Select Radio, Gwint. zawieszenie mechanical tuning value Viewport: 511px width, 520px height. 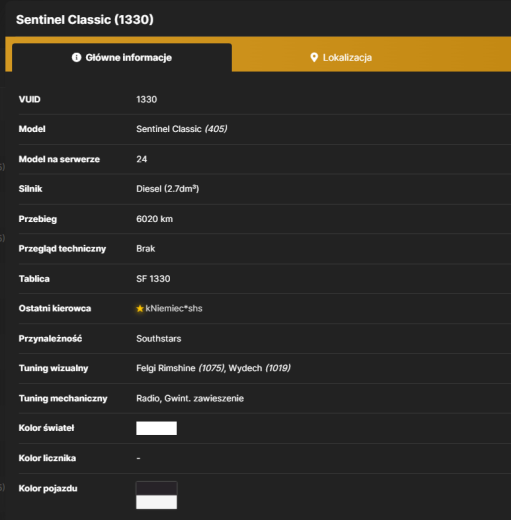[190, 398]
